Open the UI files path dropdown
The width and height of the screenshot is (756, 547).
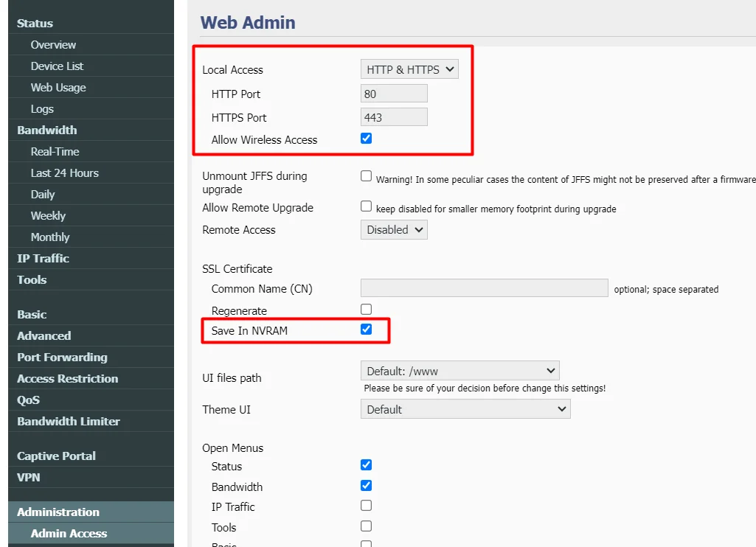pyautogui.click(x=460, y=371)
